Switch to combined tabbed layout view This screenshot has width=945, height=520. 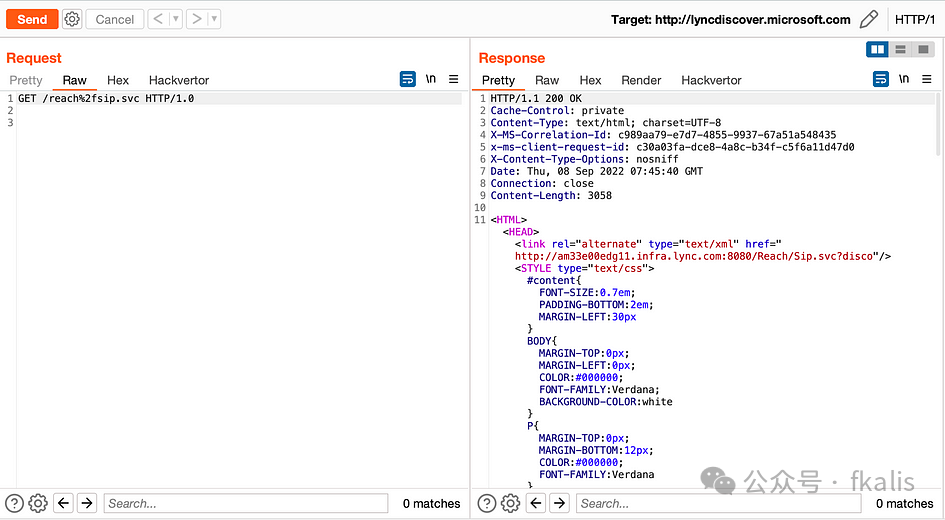(x=923, y=49)
